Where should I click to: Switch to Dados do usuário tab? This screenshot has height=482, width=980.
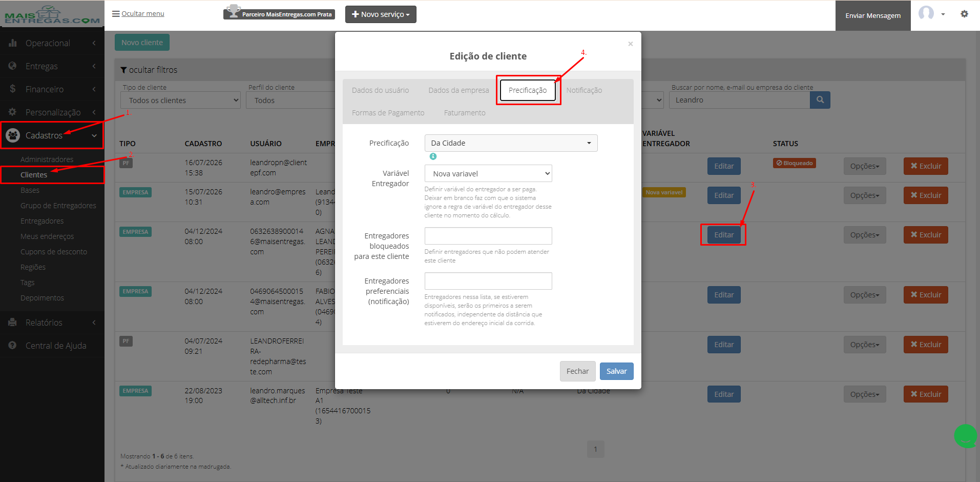pyautogui.click(x=380, y=90)
